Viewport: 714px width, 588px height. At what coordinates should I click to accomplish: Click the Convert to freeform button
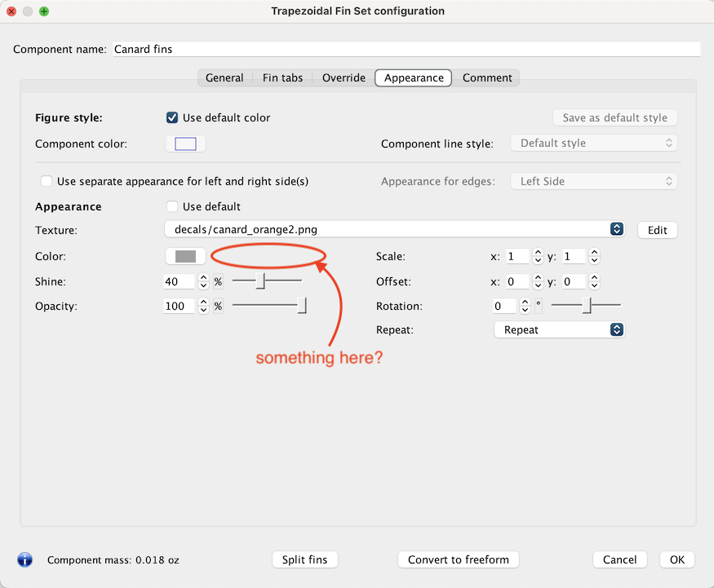tap(458, 559)
